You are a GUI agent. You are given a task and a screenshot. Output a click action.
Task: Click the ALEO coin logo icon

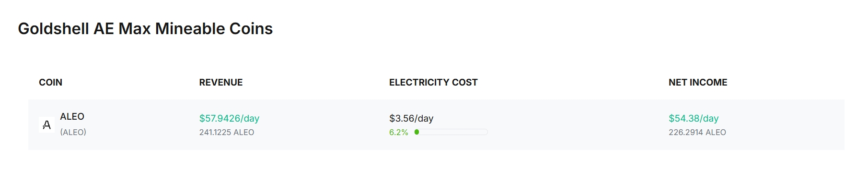(x=46, y=125)
